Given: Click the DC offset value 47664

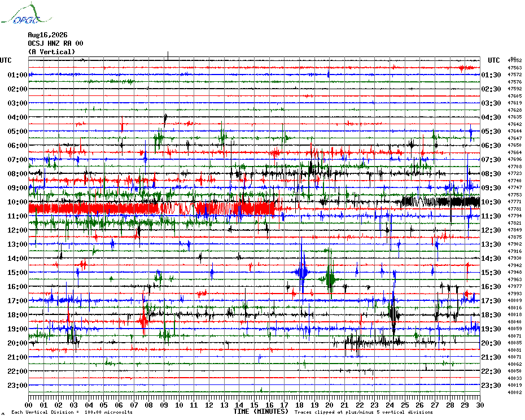Looking at the screenshot, I should coord(515,152).
